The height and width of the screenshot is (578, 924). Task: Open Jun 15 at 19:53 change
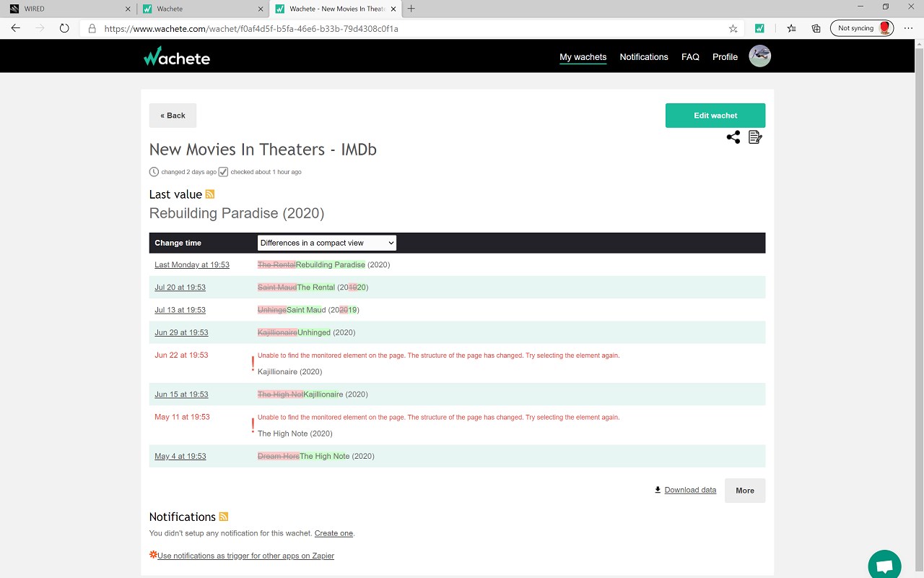(181, 394)
